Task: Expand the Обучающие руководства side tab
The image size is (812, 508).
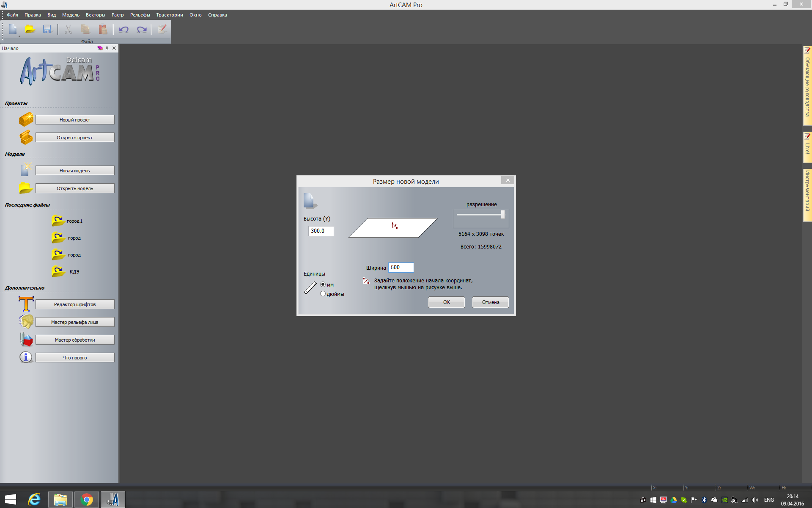Action: (x=807, y=86)
